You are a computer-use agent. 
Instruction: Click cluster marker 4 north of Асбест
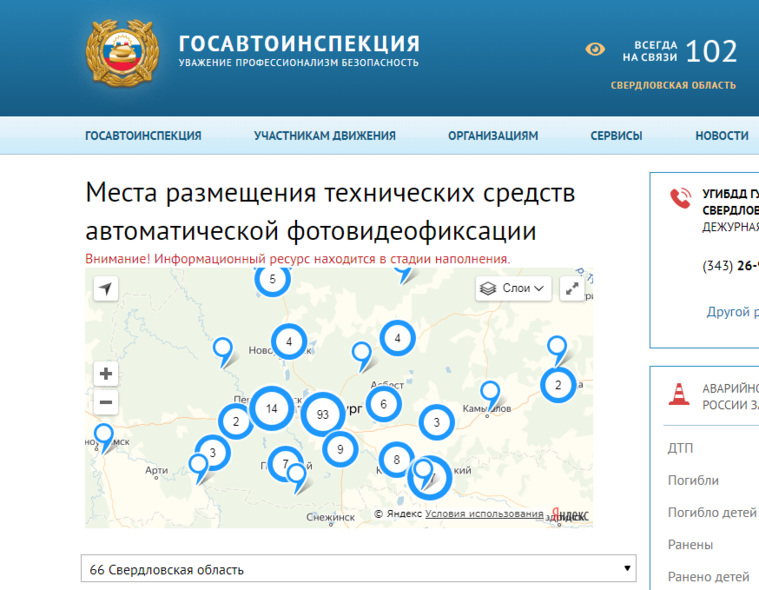coord(397,338)
